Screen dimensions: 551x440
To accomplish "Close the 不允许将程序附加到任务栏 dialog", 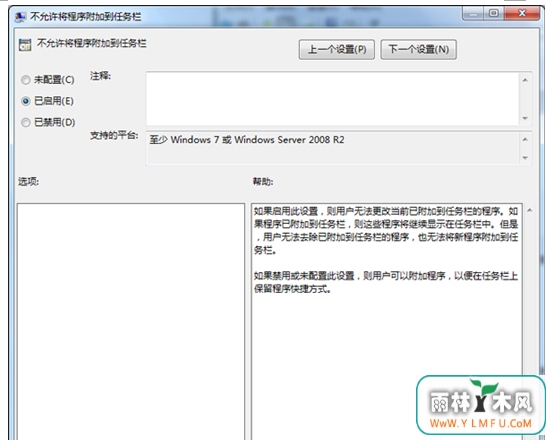I will tap(522, 14).
